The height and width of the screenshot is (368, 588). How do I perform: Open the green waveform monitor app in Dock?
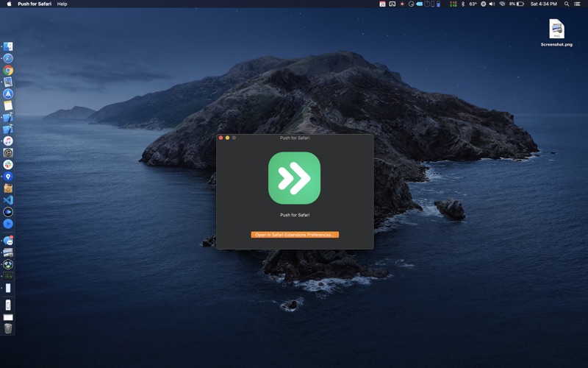(x=8, y=276)
